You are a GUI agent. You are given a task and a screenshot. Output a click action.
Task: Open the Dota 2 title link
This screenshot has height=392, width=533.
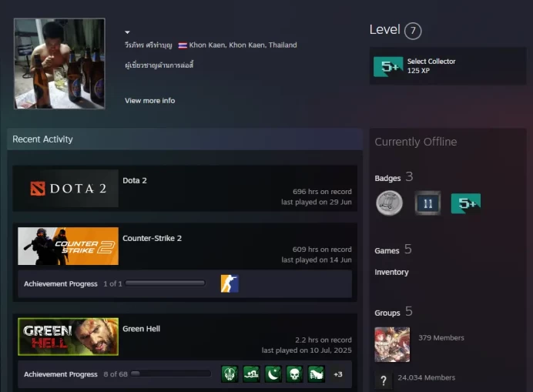135,180
